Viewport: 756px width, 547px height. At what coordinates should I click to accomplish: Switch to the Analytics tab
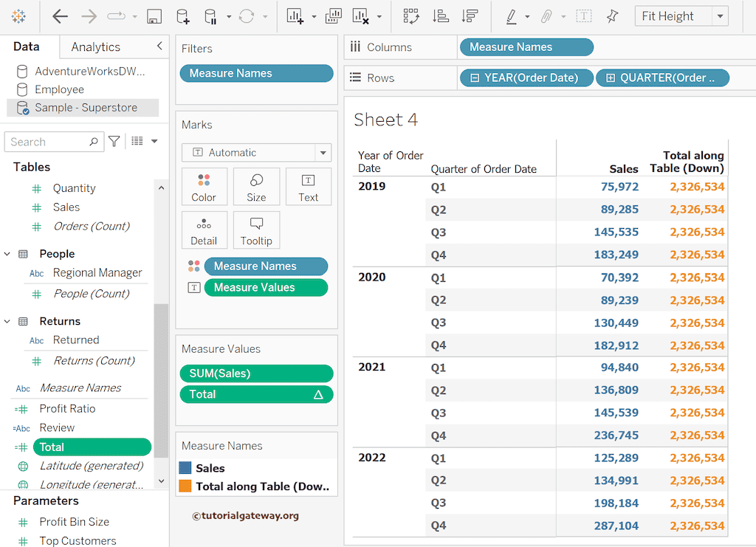(x=95, y=47)
